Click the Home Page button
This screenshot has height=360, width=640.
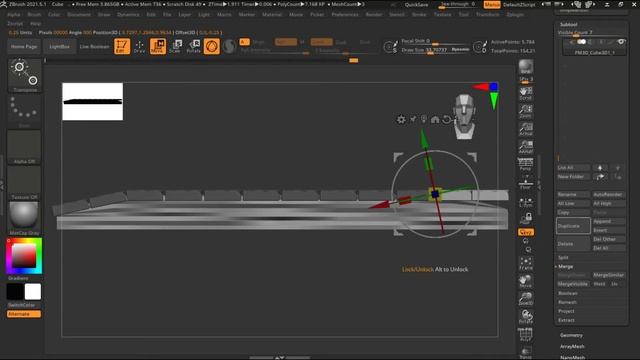(x=24, y=47)
